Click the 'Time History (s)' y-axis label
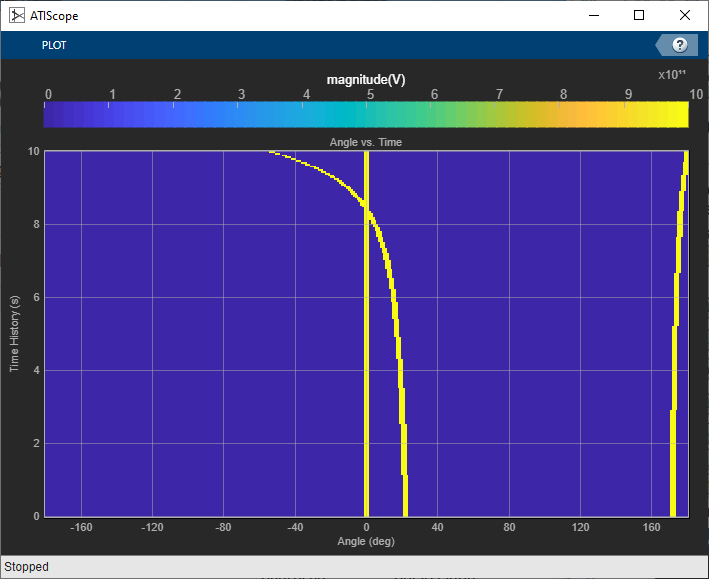Image resolution: width=709 pixels, height=579 pixels. tap(15, 334)
